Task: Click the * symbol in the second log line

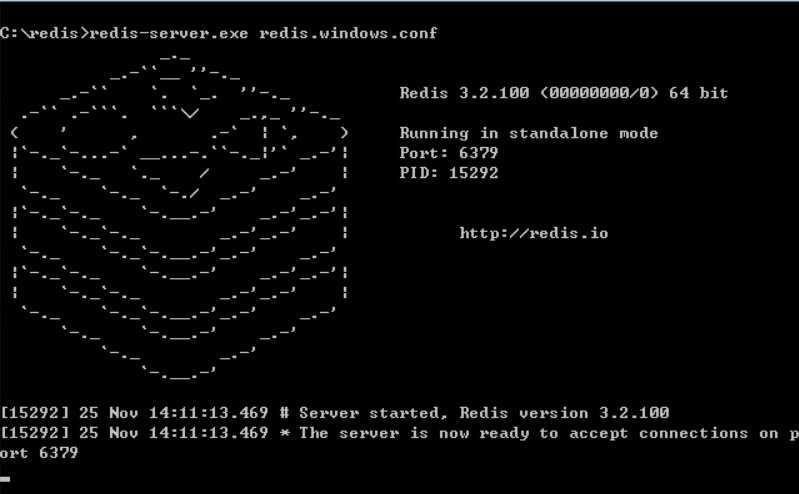Action: (284, 433)
